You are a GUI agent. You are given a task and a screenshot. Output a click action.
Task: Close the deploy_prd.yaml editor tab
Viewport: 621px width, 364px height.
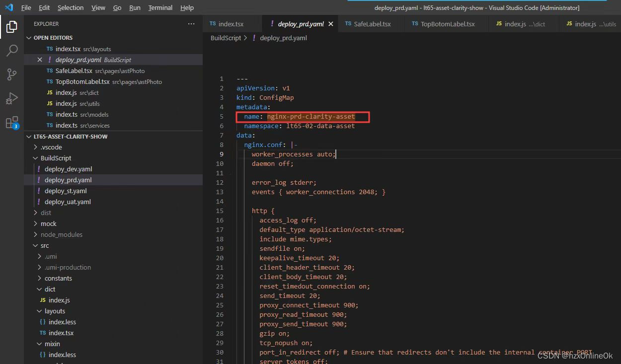331,24
